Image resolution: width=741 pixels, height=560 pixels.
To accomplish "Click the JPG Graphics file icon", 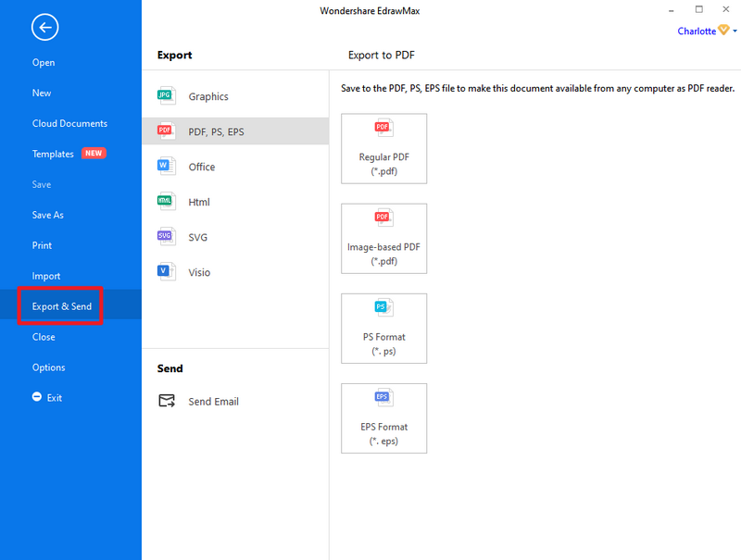I will click(x=167, y=96).
